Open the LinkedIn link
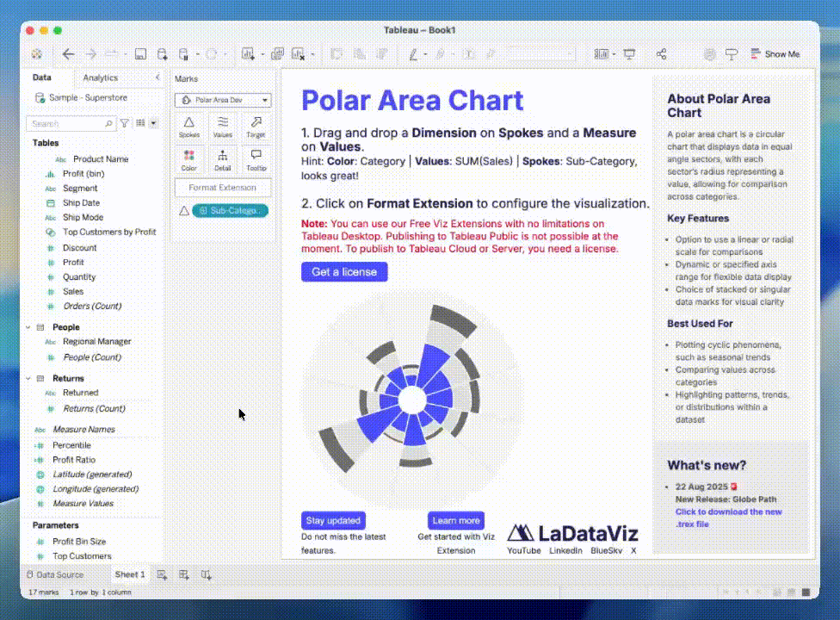Viewport: 840px width, 620px height. (x=565, y=550)
